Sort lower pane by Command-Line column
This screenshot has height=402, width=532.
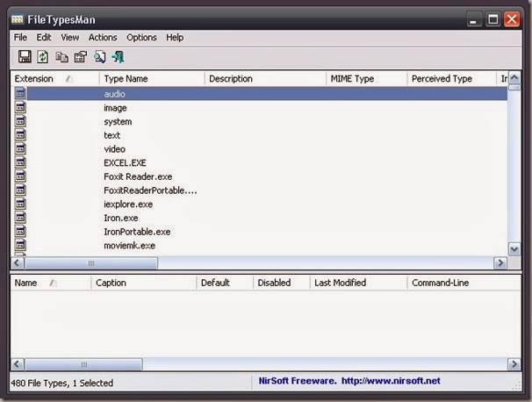tap(464, 283)
